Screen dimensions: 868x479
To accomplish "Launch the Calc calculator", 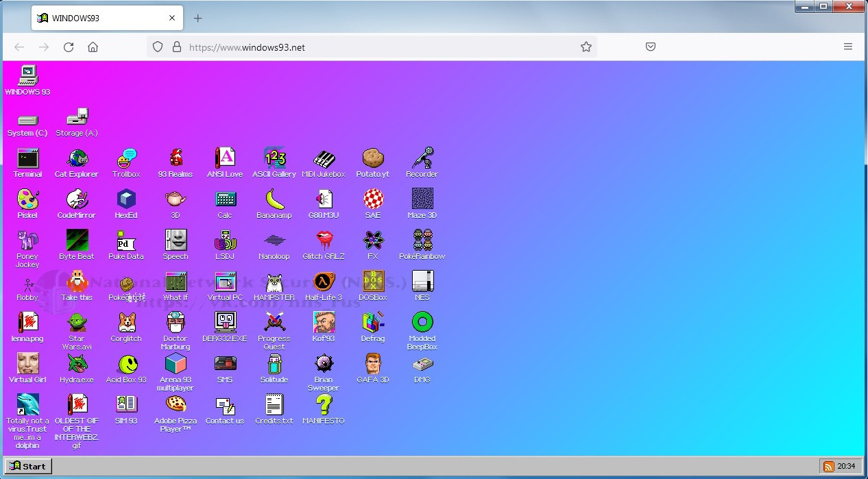I will tap(225, 199).
